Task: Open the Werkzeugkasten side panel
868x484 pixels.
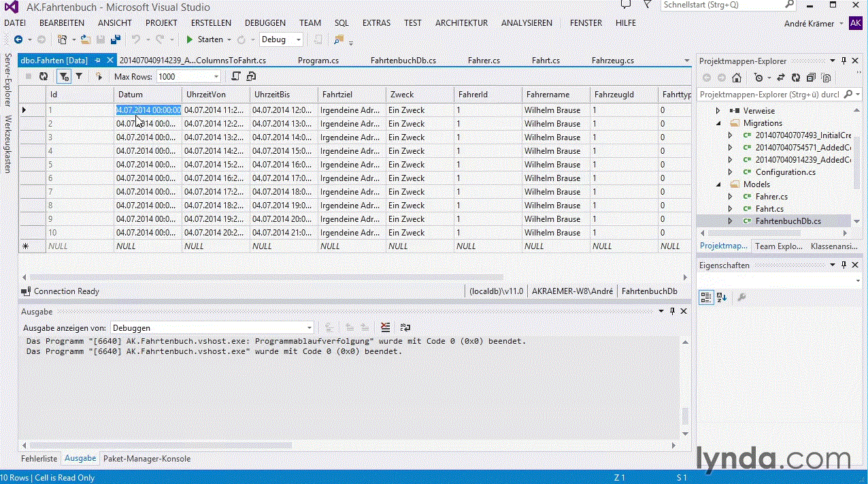Action: [8, 144]
